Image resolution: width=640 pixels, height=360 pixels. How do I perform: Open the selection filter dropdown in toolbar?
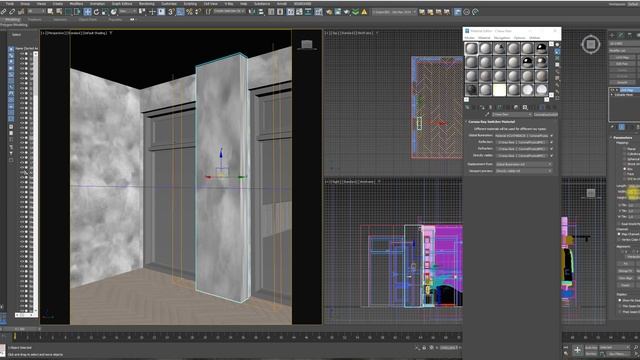tap(36, 12)
